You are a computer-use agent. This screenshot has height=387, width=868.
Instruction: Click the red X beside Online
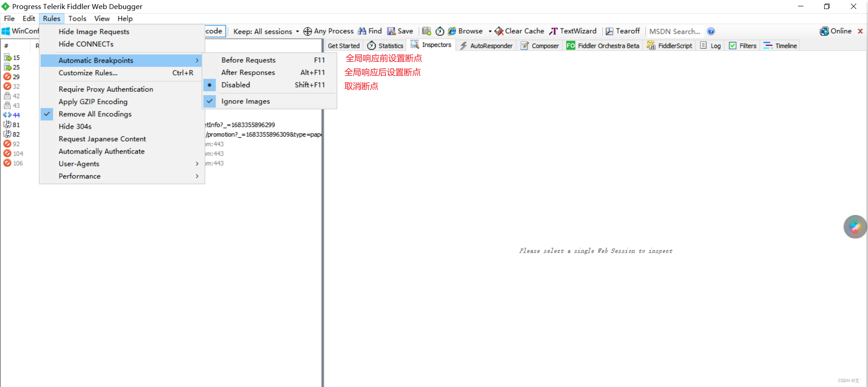coord(860,31)
